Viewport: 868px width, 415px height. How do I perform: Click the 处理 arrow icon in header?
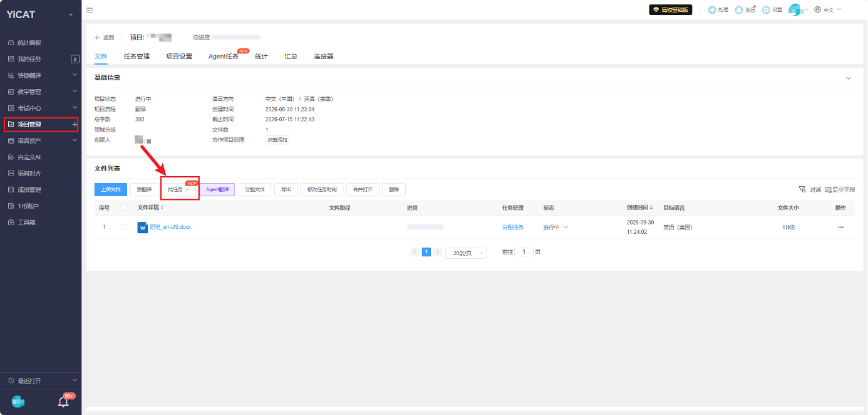[712, 10]
